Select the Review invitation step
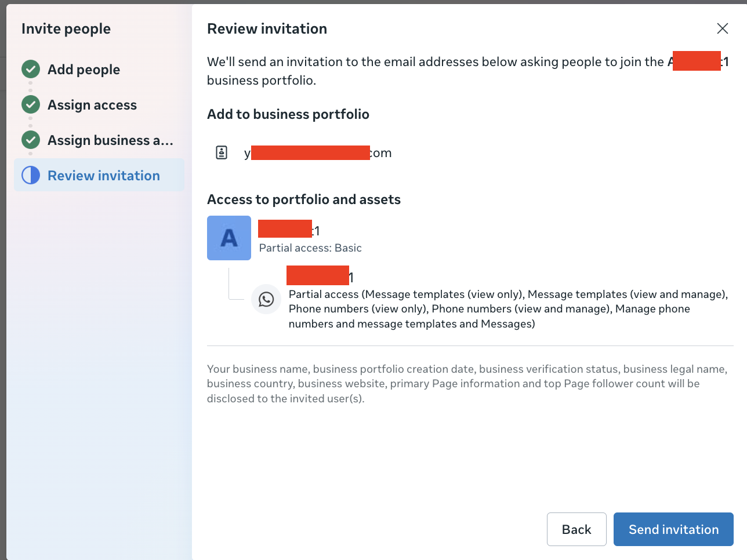747x560 pixels. 103,175
